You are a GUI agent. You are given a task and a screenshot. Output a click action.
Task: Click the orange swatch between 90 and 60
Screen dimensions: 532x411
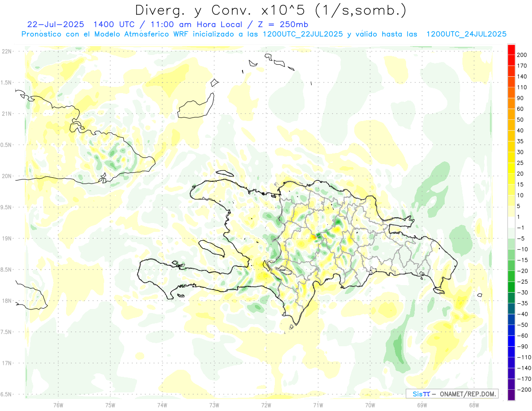(x=511, y=103)
